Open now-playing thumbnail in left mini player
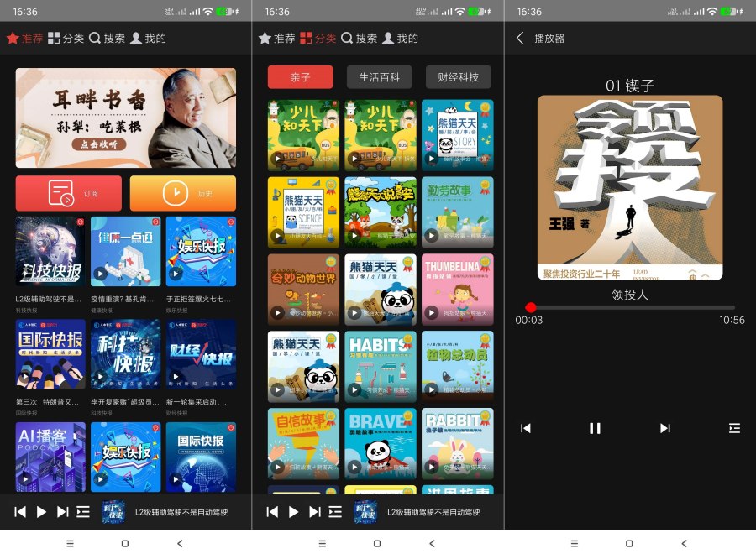Screen dimensions: 756x559 click(x=113, y=512)
